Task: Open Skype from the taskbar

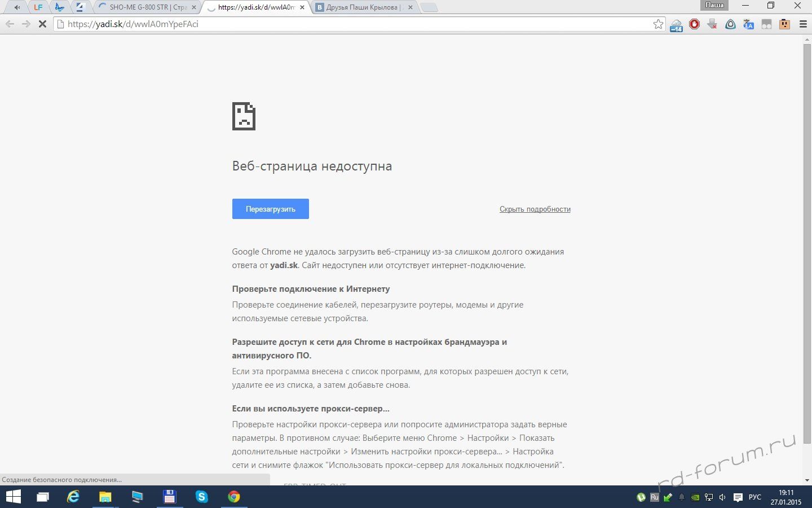Action: click(x=201, y=497)
